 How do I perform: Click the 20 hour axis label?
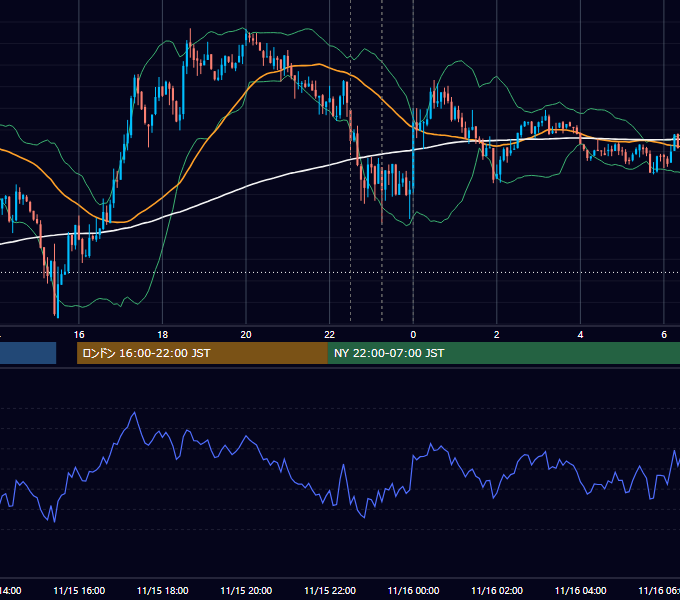tap(246, 335)
